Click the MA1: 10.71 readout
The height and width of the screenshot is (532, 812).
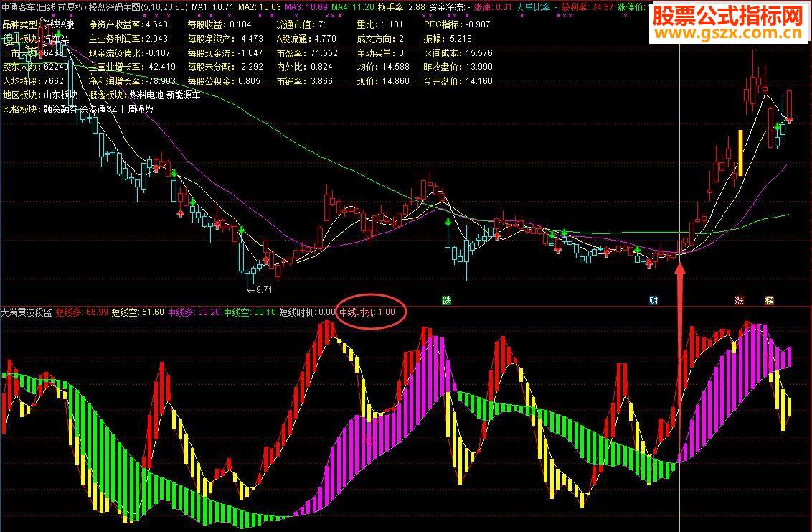(212, 7)
